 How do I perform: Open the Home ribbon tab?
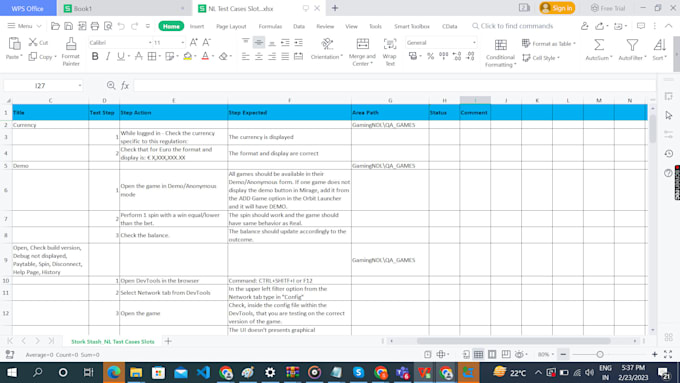(x=171, y=26)
